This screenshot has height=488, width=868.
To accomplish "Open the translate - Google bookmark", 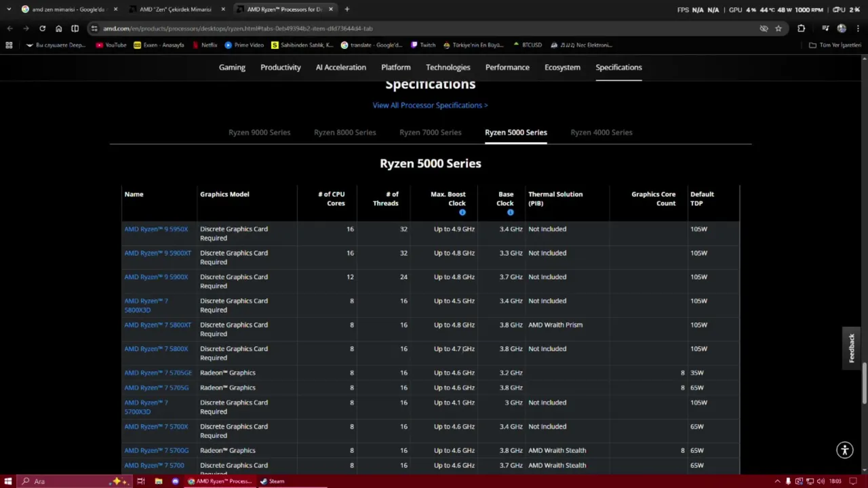I will [372, 45].
